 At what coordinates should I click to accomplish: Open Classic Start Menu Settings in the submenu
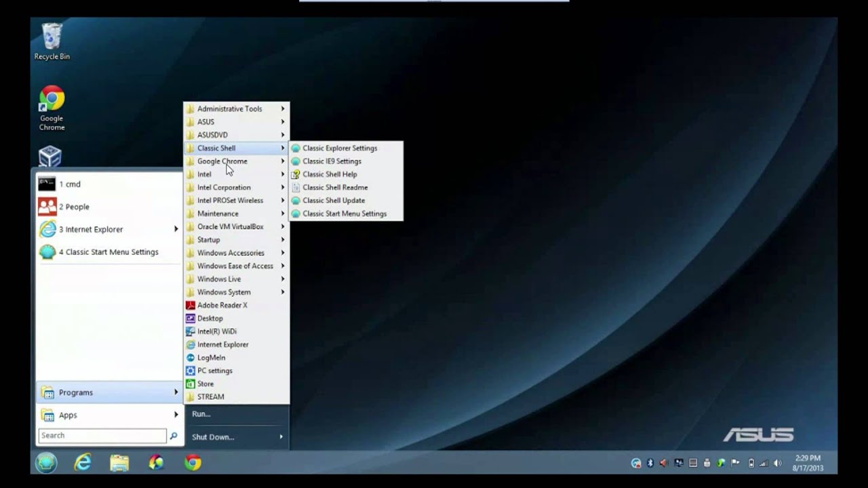click(x=346, y=213)
